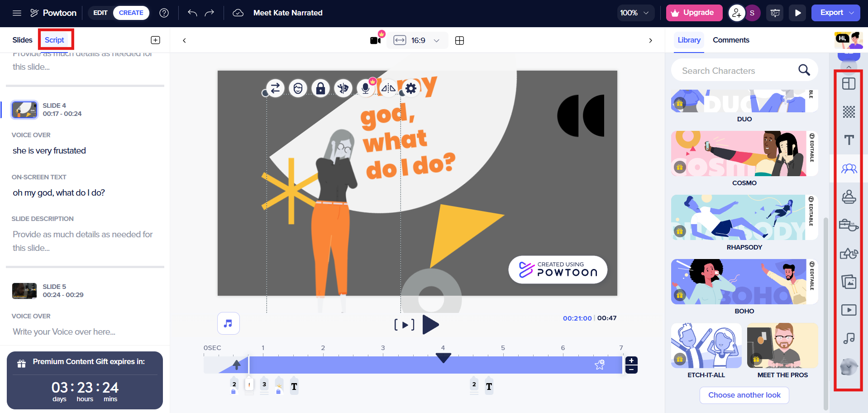Screen dimensions: 868x413
Task: Open the help question mark icon
Action: pos(164,13)
